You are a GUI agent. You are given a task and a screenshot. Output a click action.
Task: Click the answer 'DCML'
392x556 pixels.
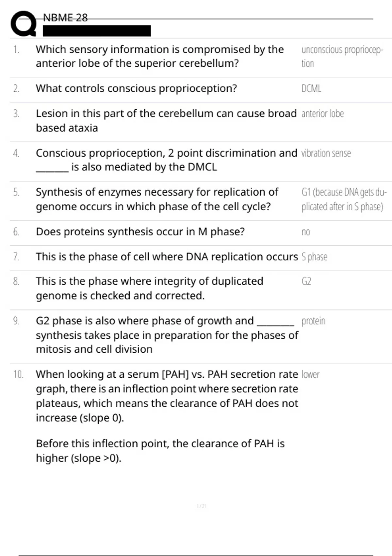(x=311, y=88)
